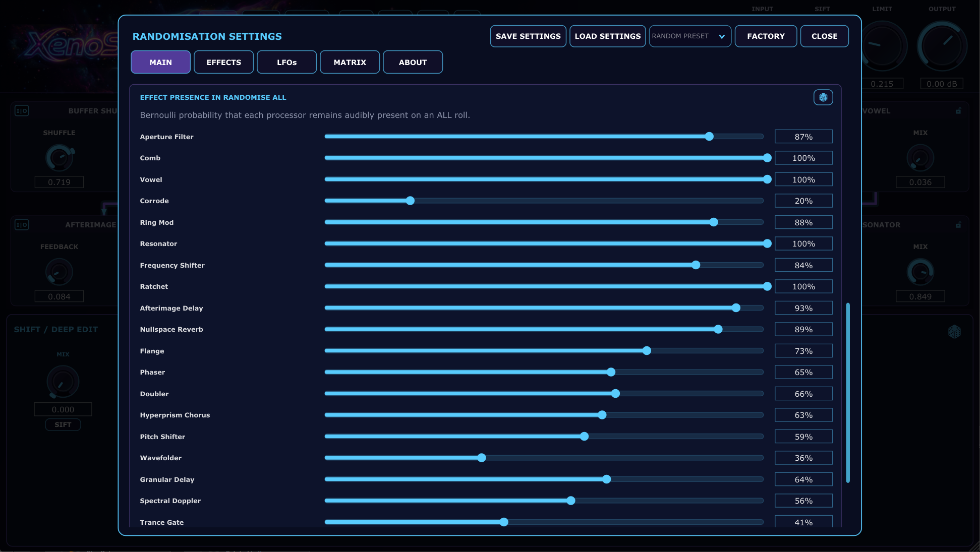The image size is (980, 552).
Task: Click the 0.00 dB output value field
Action: [942, 84]
